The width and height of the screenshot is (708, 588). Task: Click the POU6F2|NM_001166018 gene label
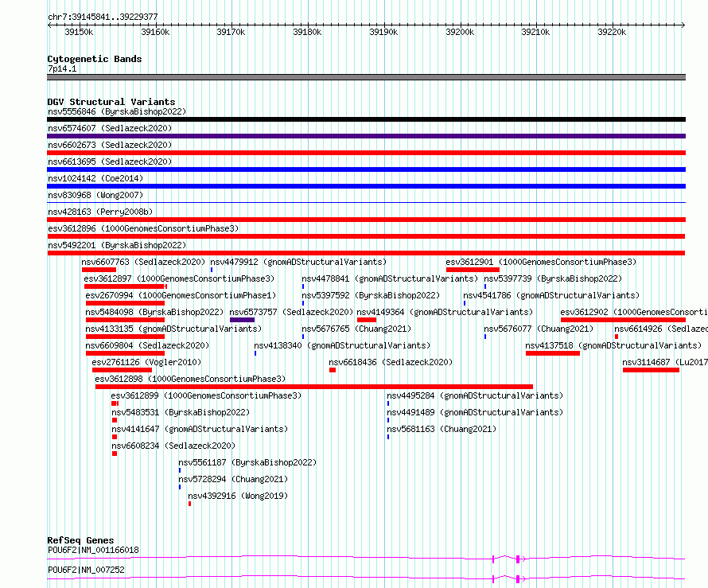[x=93, y=550]
